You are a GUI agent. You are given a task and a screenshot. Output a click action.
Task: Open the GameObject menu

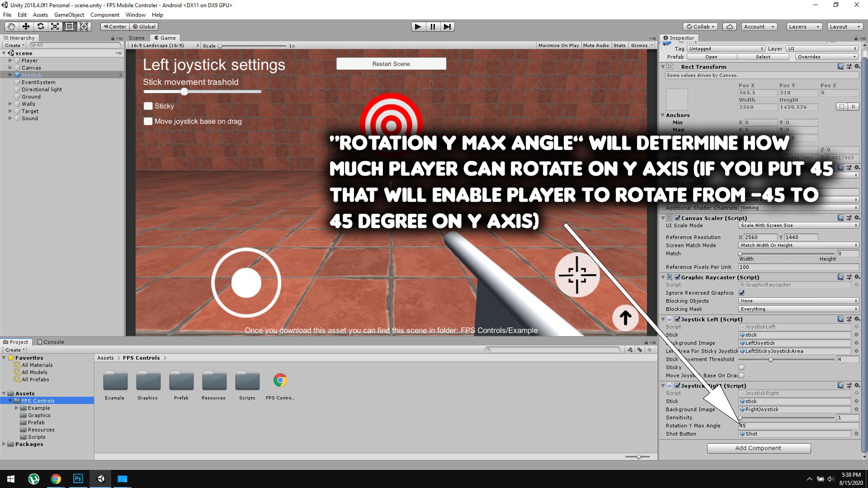click(x=69, y=14)
